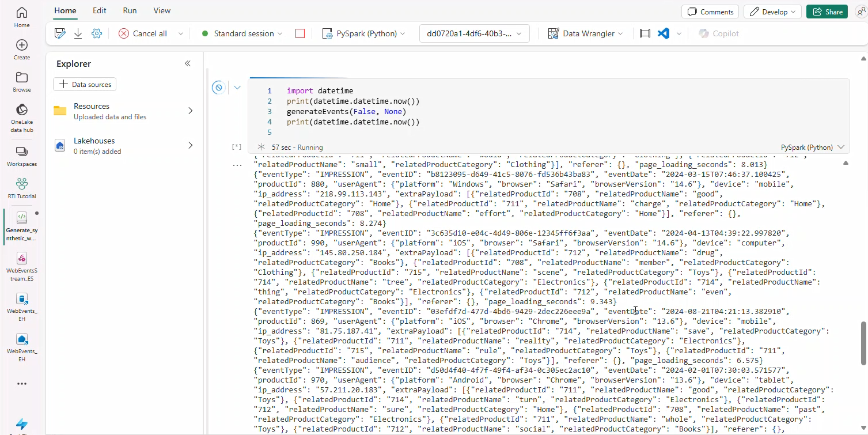Screen dimensions: 868x435
Task: Open notebook in VS Code icon
Action: coord(664,33)
